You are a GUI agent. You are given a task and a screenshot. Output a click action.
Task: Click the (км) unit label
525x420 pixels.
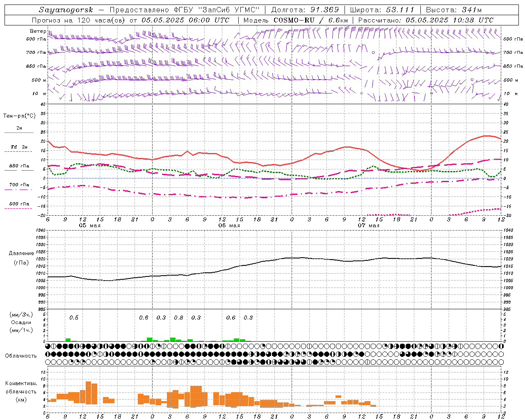pos(21,399)
